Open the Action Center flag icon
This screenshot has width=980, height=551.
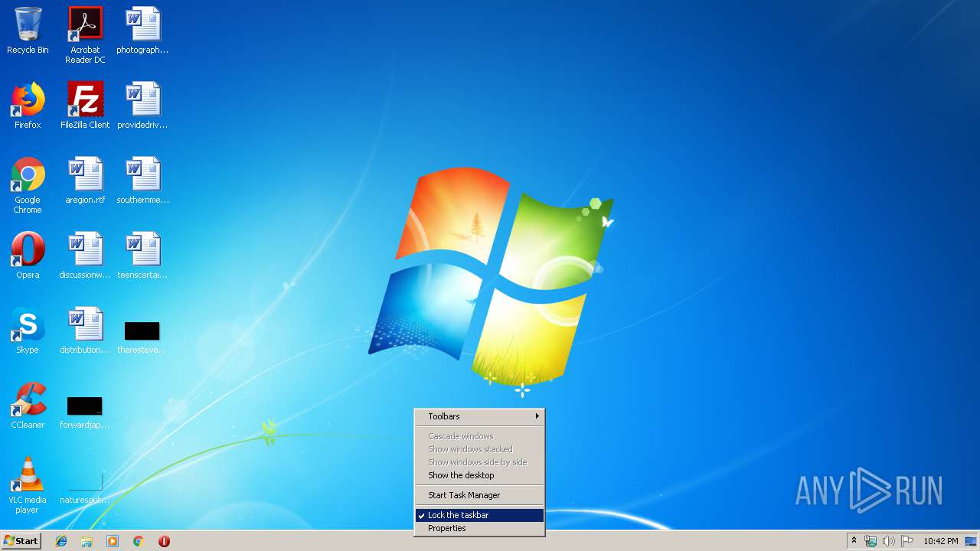906,541
